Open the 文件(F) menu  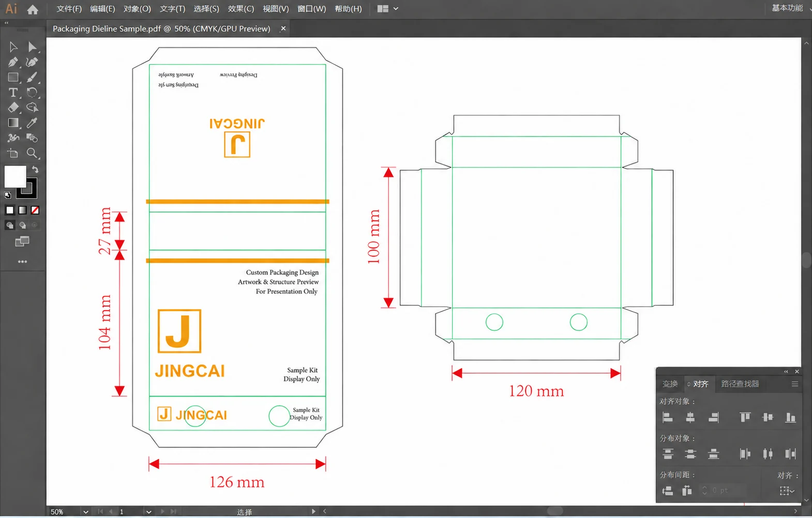click(69, 9)
